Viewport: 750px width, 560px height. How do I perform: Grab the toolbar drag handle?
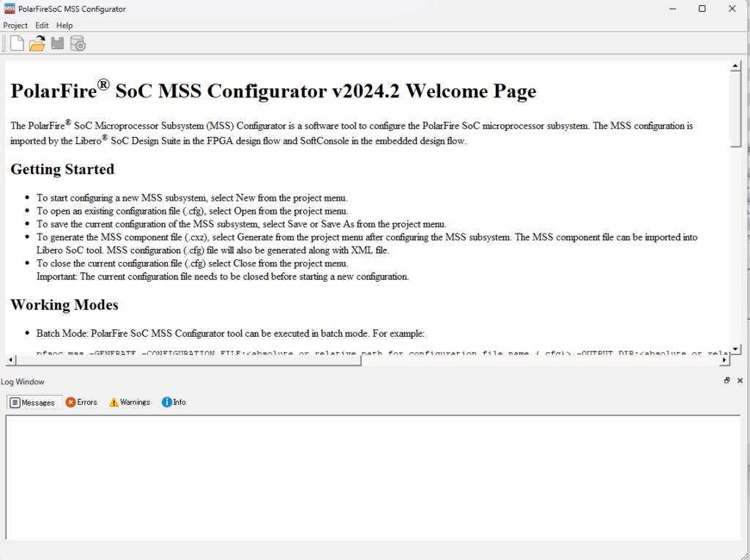pyautogui.click(x=4, y=44)
